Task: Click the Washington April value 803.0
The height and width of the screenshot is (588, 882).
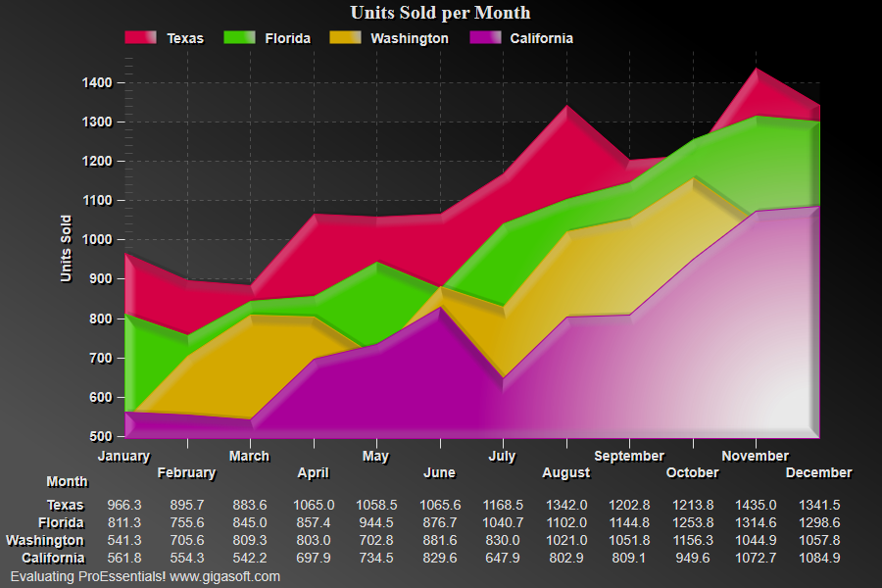Action: click(314, 541)
